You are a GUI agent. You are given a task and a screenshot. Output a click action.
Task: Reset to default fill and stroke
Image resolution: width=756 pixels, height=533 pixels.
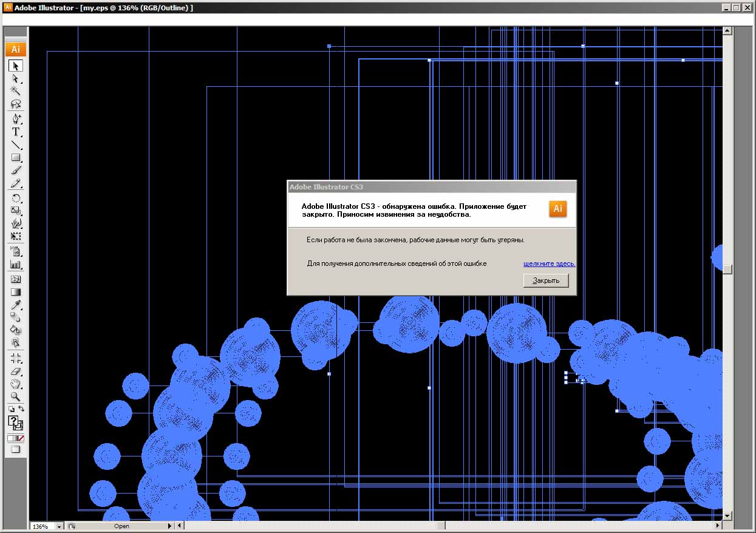[x=11, y=409]
